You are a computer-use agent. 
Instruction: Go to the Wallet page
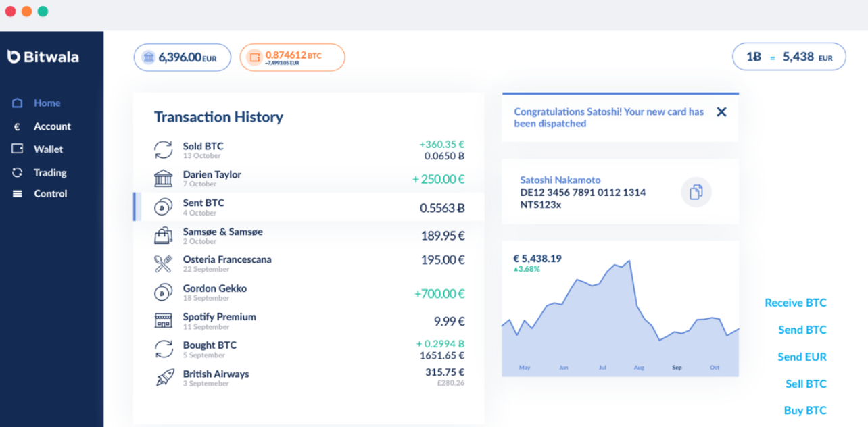(48, 149)
